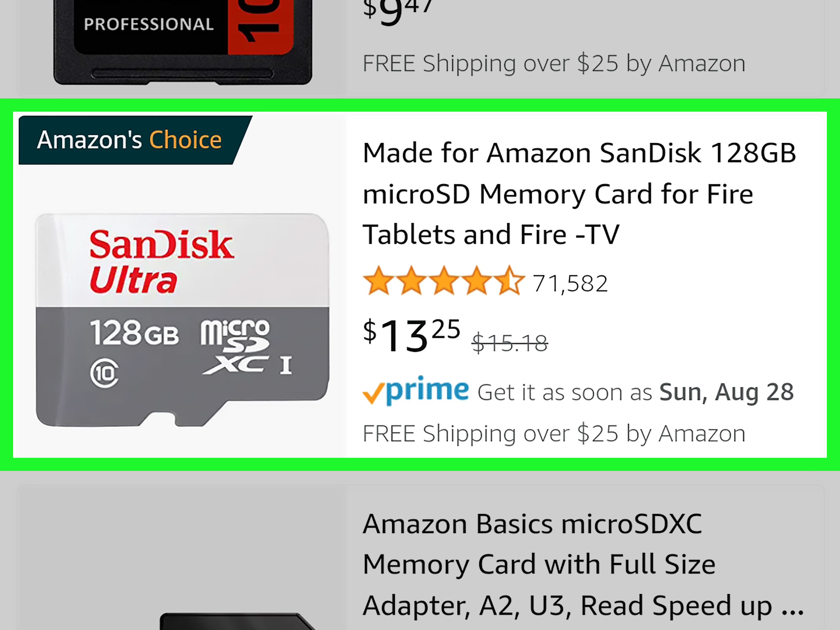Click the Sun, Aug 28 delivery date

726,392
